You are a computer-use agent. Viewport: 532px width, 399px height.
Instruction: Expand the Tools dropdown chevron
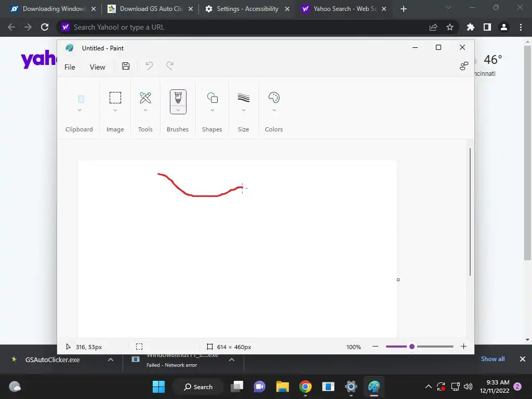click(145, 110)
